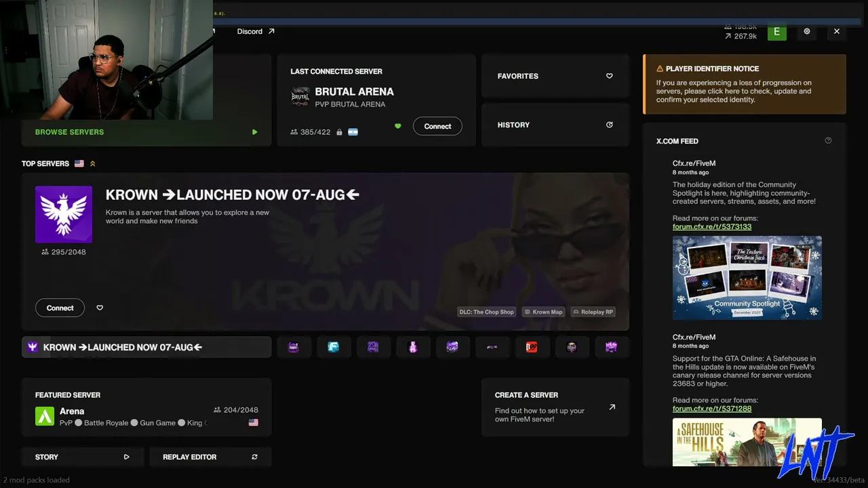The image size is (868, 488).
Task: Open the Safehouse in the Hills image
Action: [747, 442]
